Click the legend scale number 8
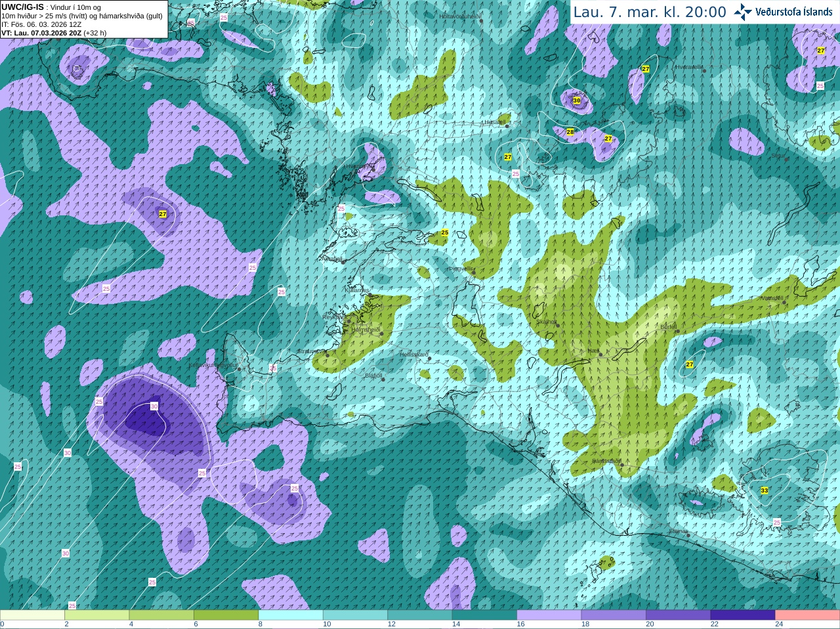This screenshot has height=629, width=840. [x=261, y=624]
